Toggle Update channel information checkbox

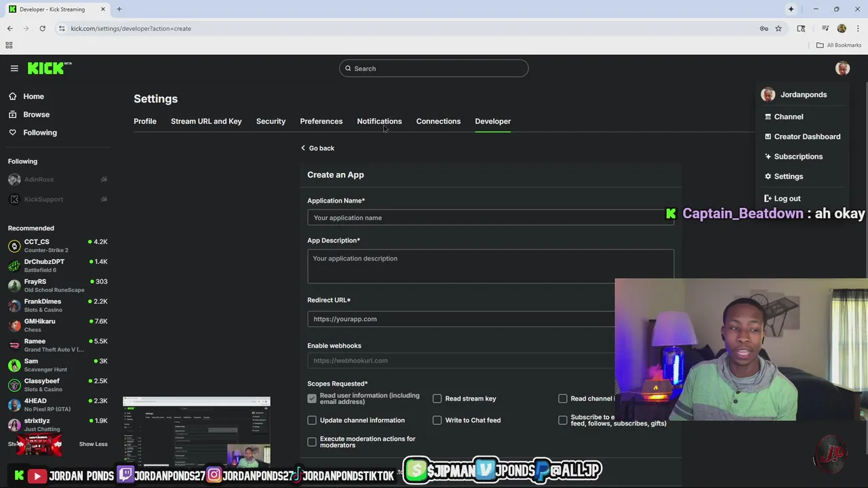coord(312,420)
